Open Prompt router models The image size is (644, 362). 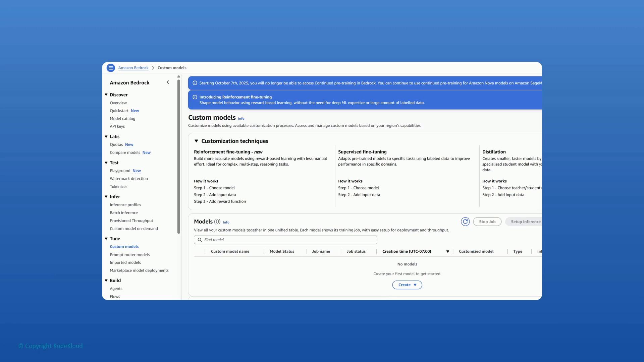pyautogui.click(x=130, y=255)
